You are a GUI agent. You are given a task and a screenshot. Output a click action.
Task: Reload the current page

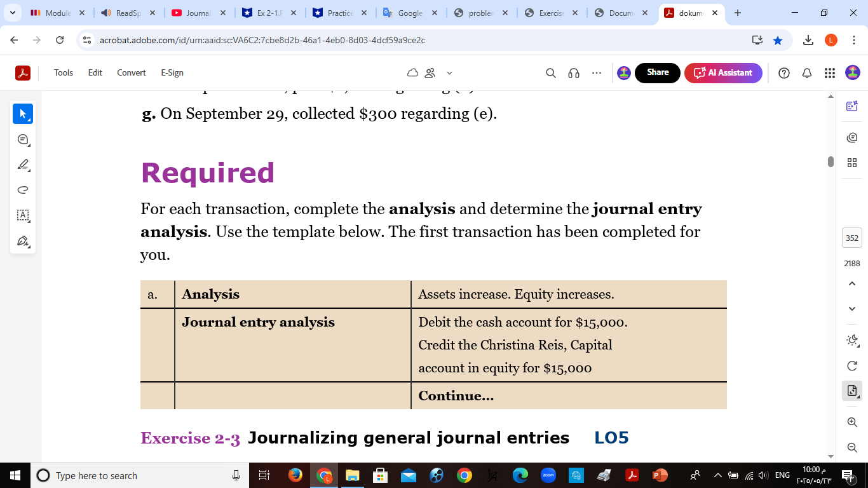[x=60, y=40]
